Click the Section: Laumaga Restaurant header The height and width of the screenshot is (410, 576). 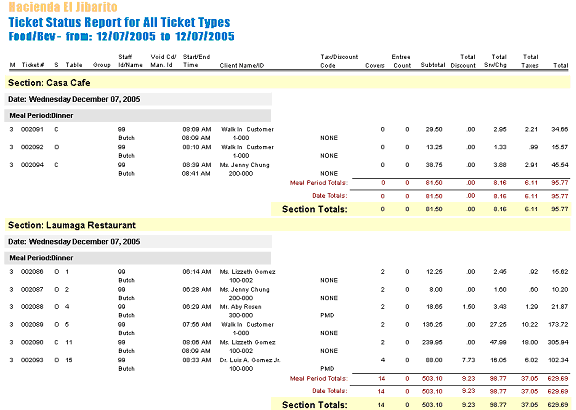click(x=287, y=225)
